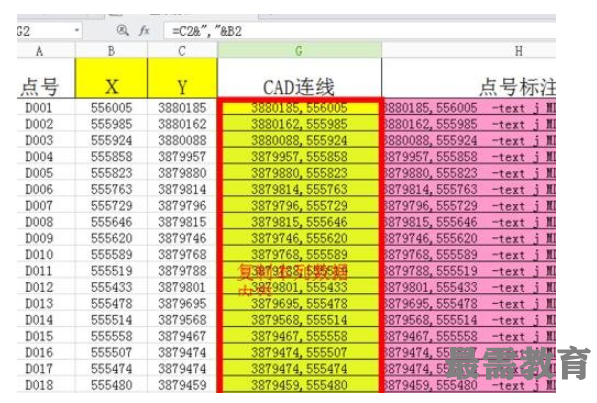Click pink cell with 879796,555729 -text
This screenshot has width=597, height=403.
tap(469, 205)
